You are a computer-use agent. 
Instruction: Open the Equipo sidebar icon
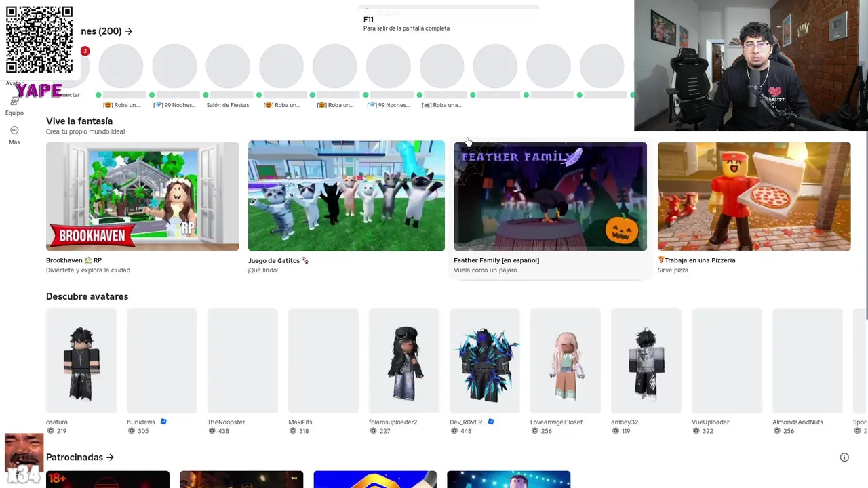click(x=14, y=102)
